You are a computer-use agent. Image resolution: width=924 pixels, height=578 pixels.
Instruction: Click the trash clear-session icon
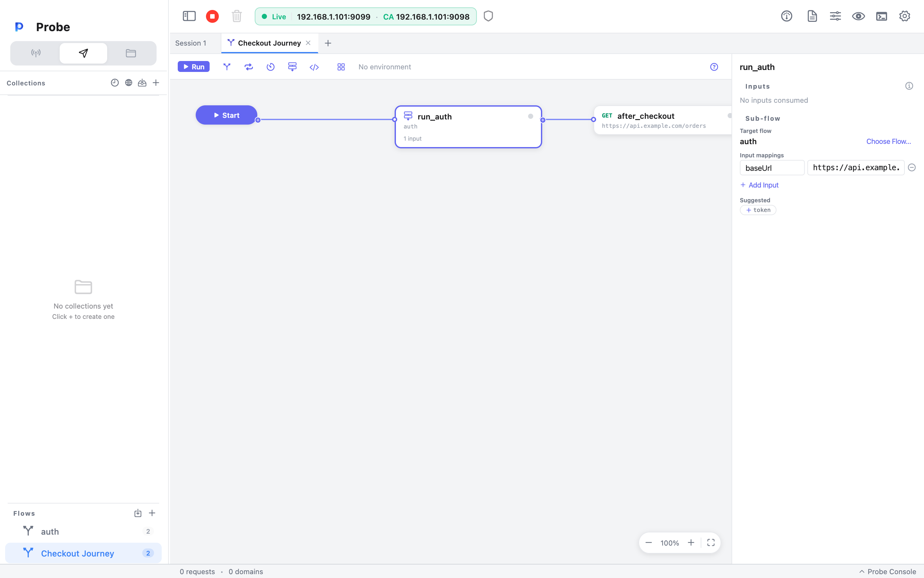click(237, 16)
